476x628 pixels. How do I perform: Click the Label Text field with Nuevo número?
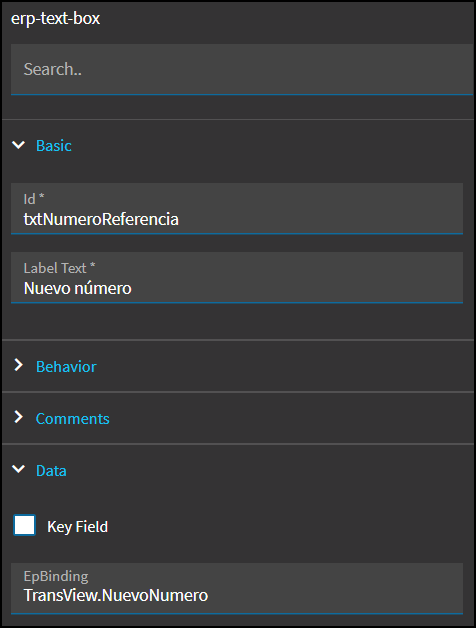point(237,278)
